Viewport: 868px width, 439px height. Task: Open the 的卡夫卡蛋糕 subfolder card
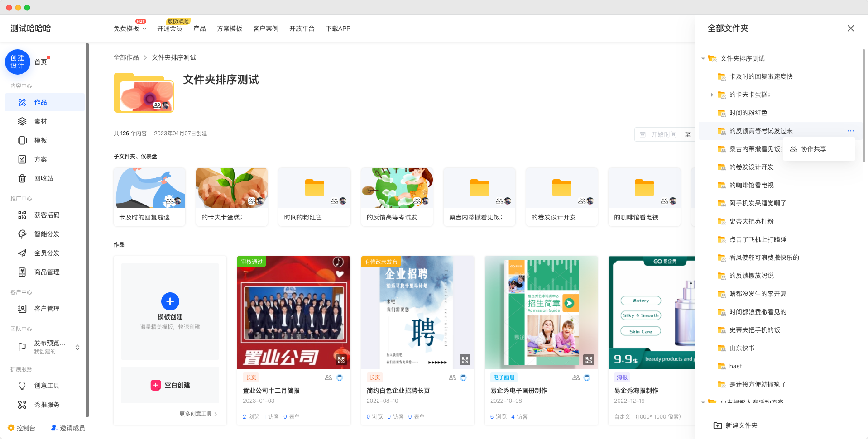point(232,197)
